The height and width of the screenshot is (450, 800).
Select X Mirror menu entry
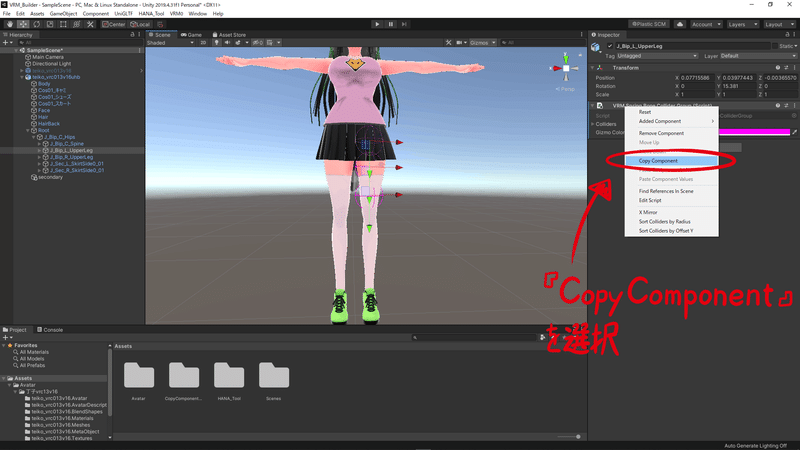[x=671, y=212]
